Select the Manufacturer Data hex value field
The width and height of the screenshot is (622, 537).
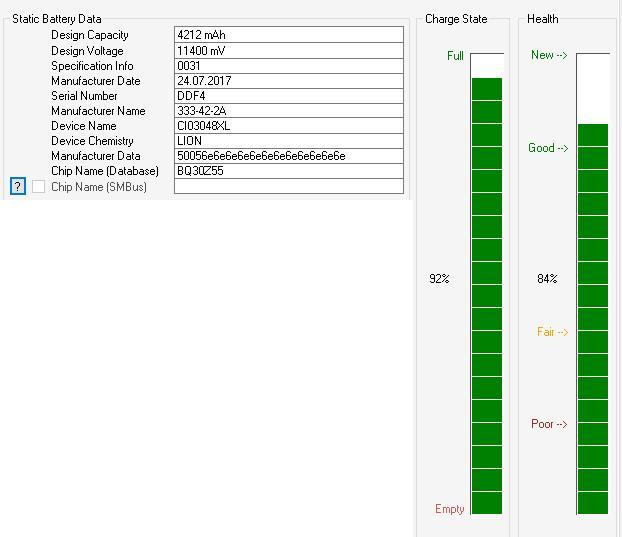click(289, 156)
